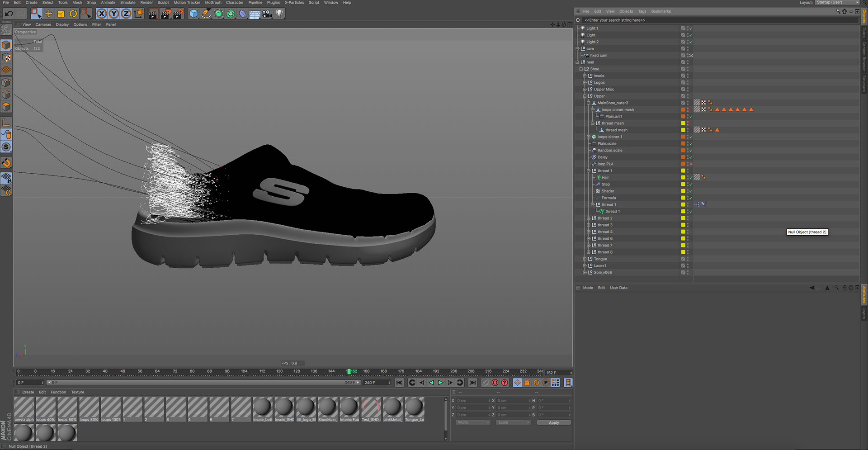Click the Cube primitive icon
The image size is (868, 450).
193,14
